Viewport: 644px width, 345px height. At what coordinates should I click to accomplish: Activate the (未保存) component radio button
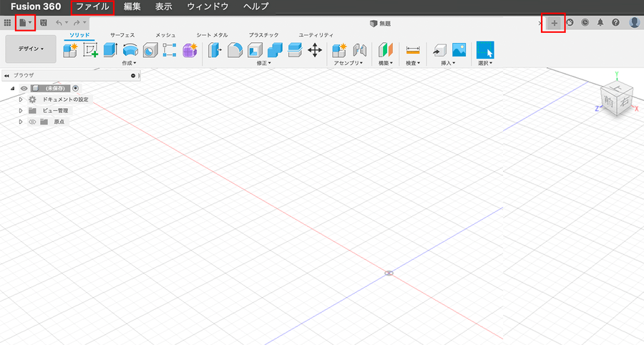75,88
